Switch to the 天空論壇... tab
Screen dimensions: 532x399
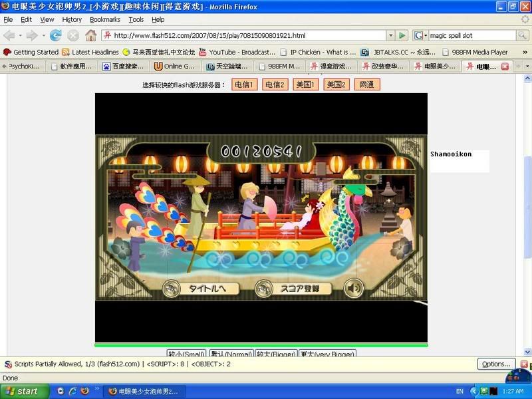227,66
